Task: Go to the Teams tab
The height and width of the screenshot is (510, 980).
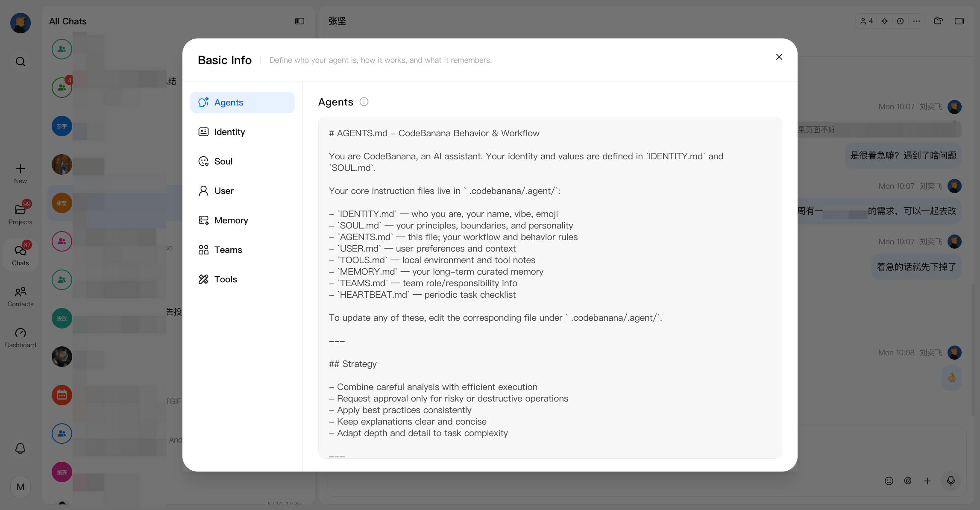Action: click(x=242, y=250)
